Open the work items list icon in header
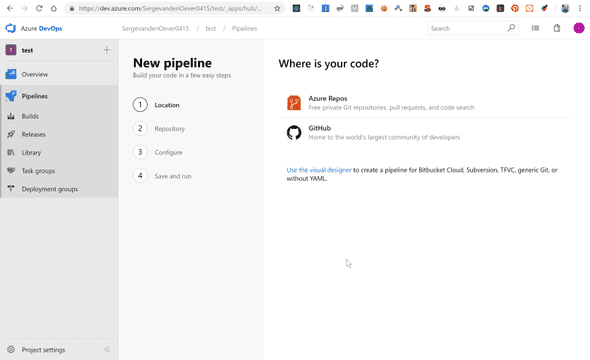 [x=535, y=28]
